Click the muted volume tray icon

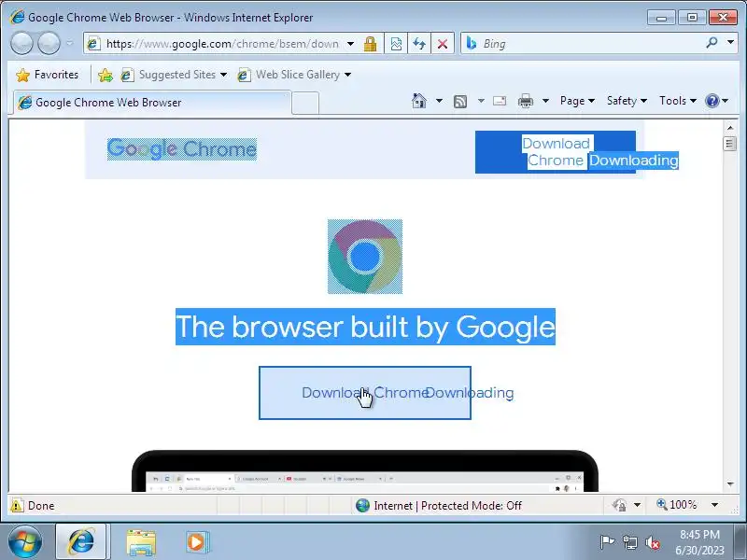[653, 542]
